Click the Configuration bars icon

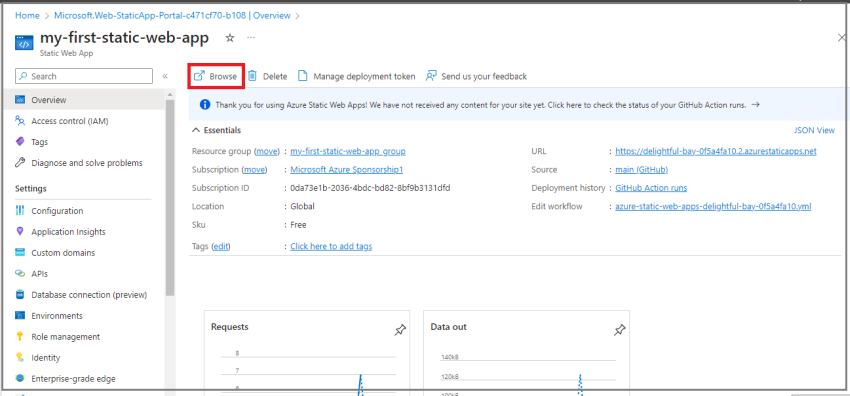20,211
